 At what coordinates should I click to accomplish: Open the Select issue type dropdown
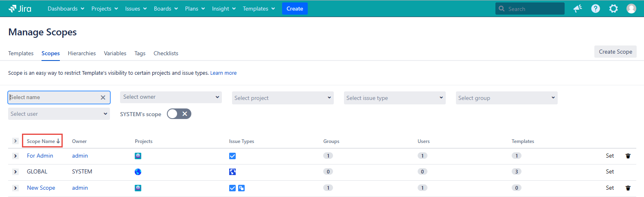coord(394,98)
